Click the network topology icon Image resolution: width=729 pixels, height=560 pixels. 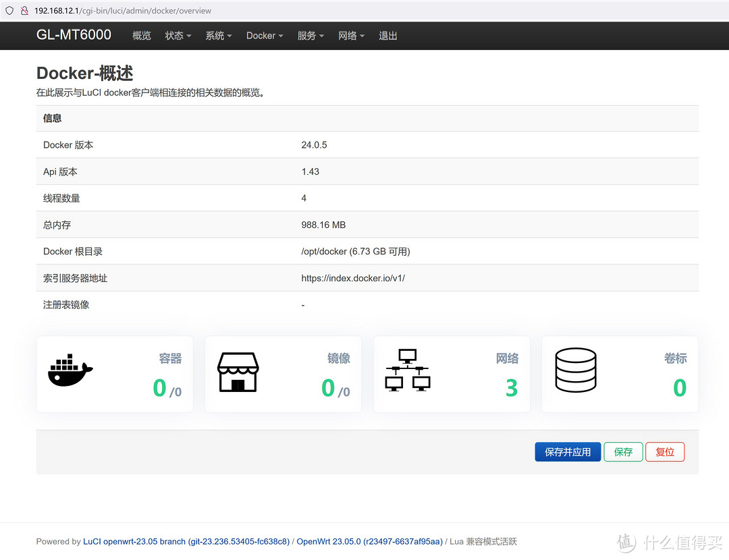point(408,370)
